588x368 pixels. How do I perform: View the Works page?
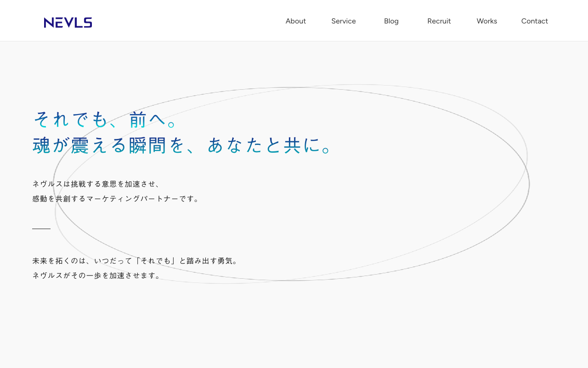(x=487, y=21)
